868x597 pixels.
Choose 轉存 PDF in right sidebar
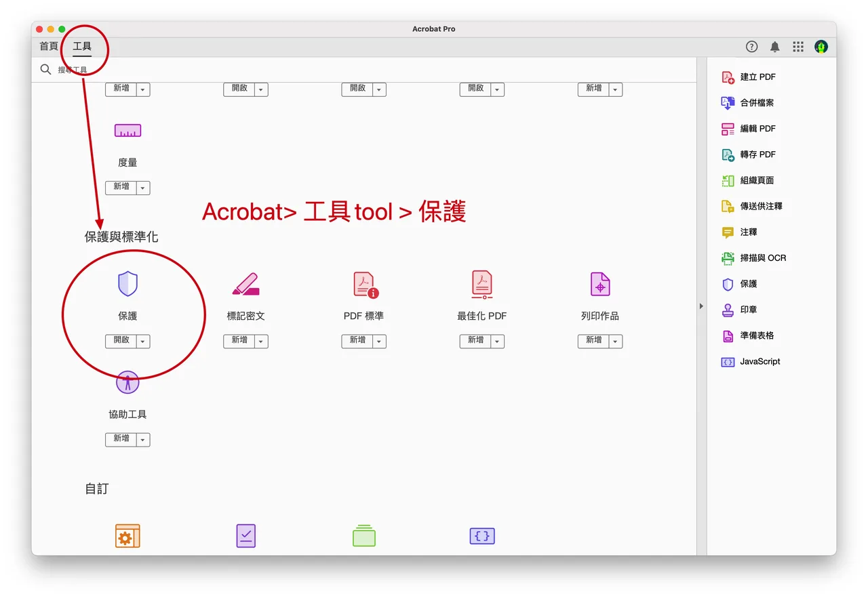(749, 155)
